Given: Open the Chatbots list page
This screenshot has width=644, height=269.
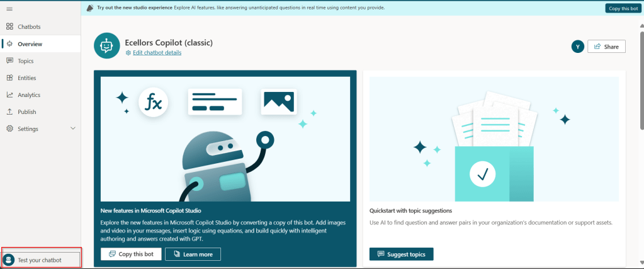Looking at the screenshot, I should point(29,26).
